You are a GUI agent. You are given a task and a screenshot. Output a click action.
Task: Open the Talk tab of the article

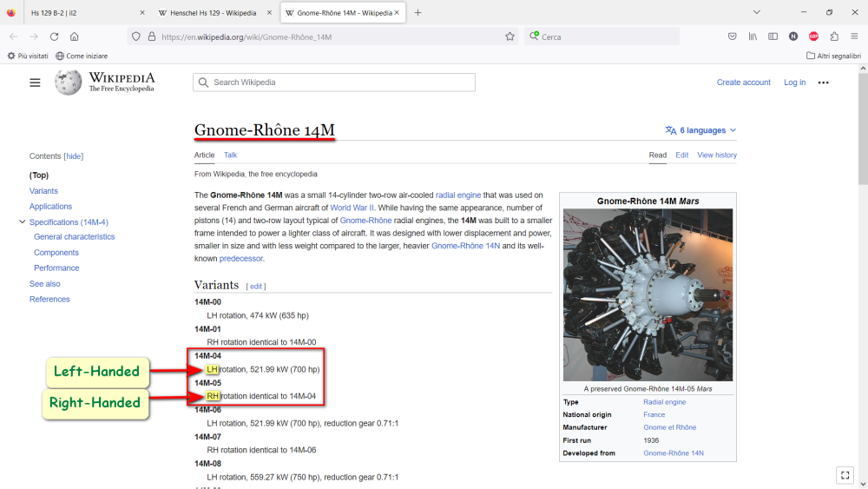[x=230, y=155]
